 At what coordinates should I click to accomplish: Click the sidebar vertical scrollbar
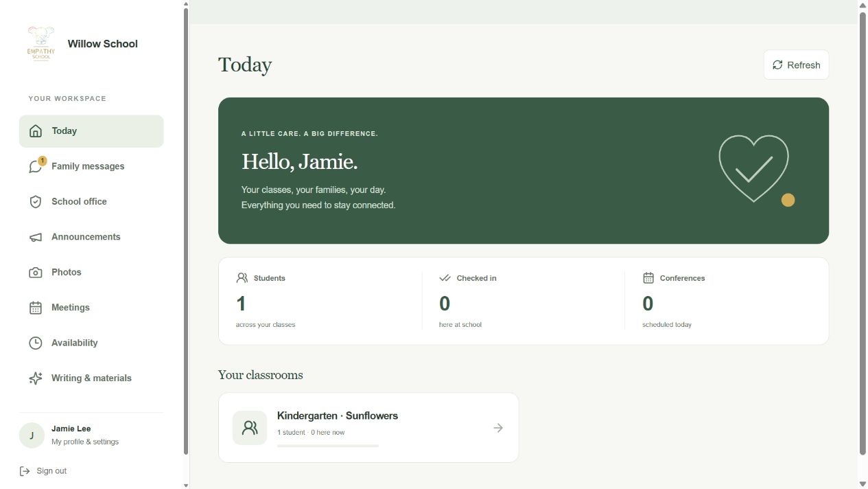point(186,231)
